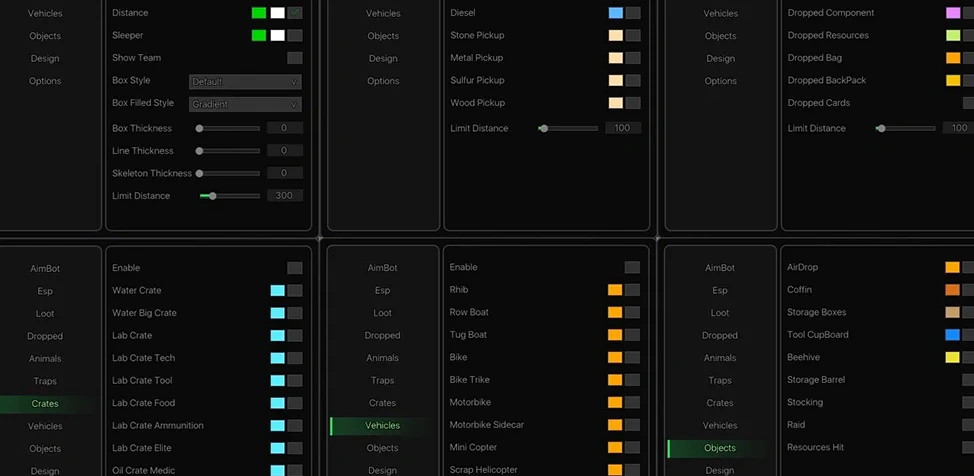Image resolution: width=974 pixels, height=476 pixels.
Task: Change the tan Storage Boxes swatch
Action: click(952, 313)
